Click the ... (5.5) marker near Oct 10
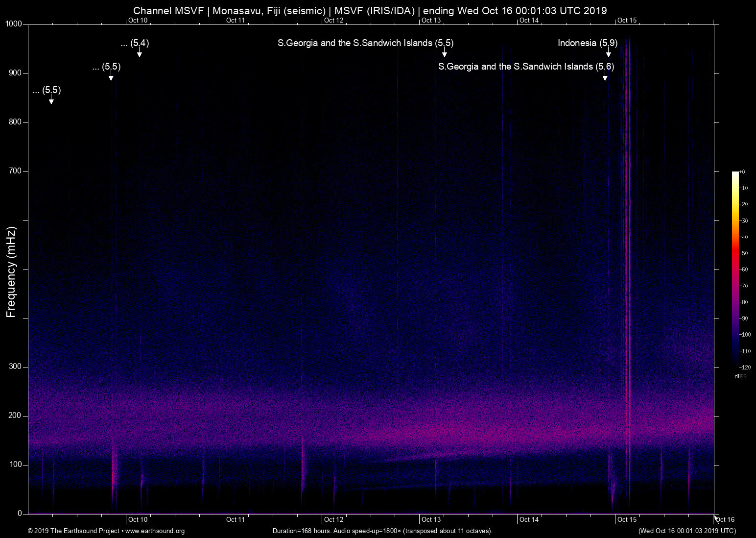Screen dimensions: 756x538 coord(106,67)
